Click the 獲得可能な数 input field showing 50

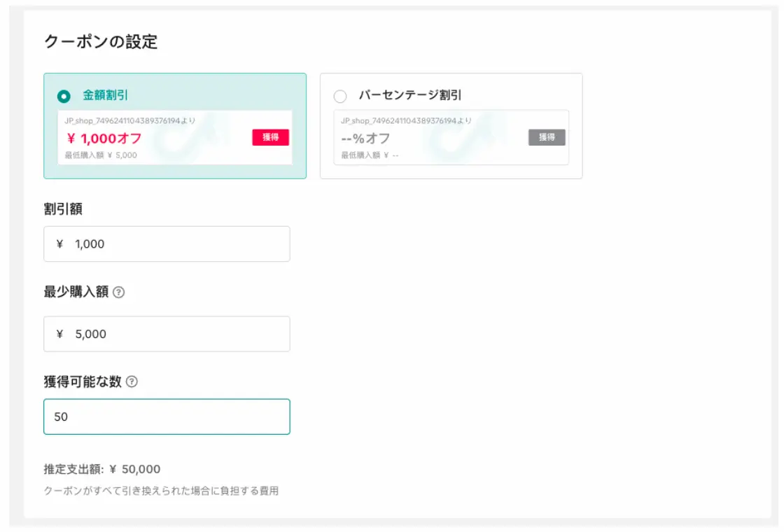click(167, 416)
